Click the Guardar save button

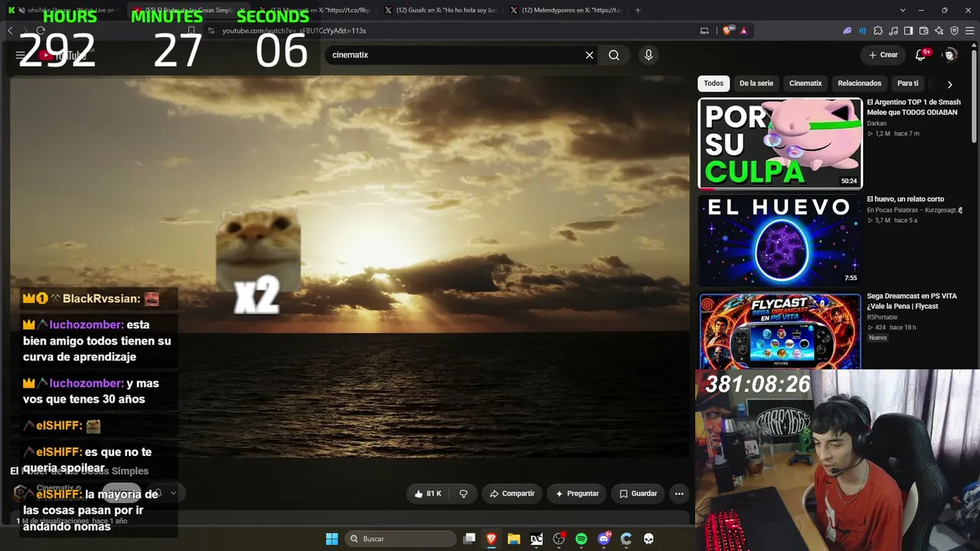pos(638,494)
